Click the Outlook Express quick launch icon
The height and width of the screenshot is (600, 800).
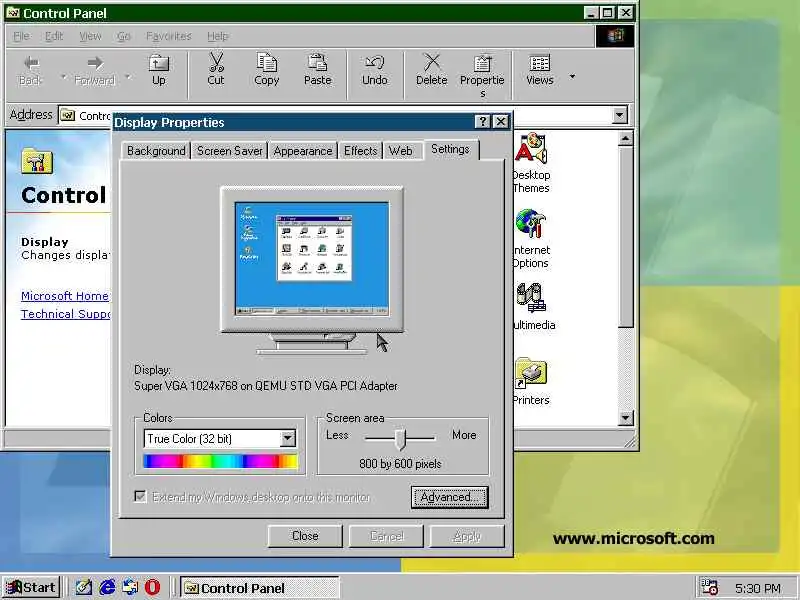[x=130, y=587]
